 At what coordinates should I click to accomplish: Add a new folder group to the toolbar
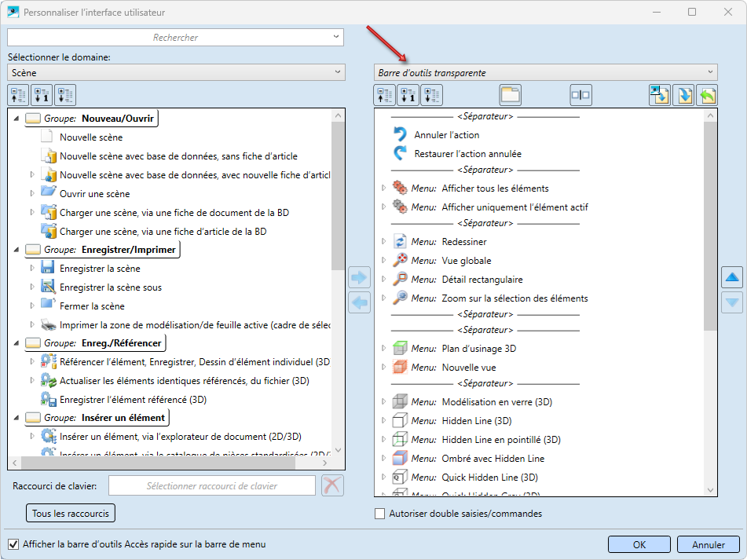click(511, 95)
